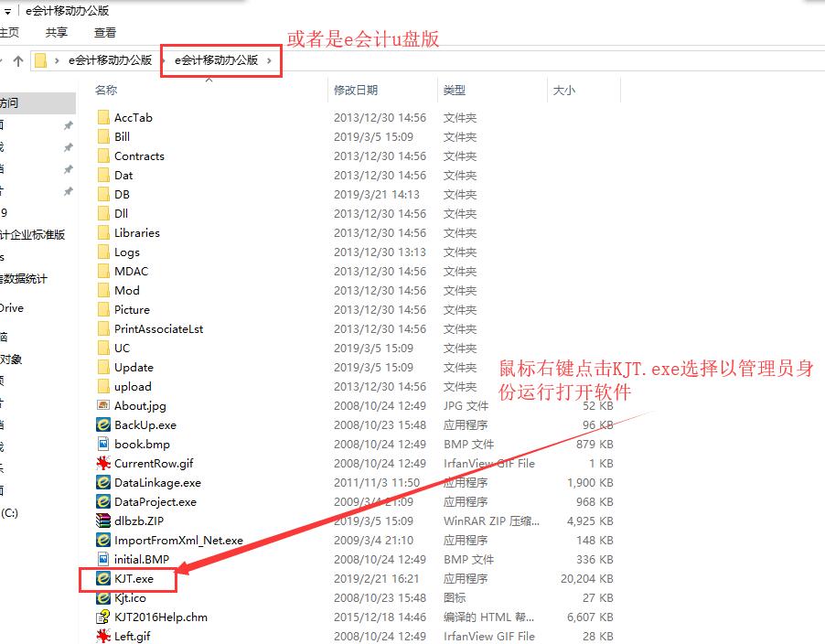Select the file name Kjt.ico

130,597
